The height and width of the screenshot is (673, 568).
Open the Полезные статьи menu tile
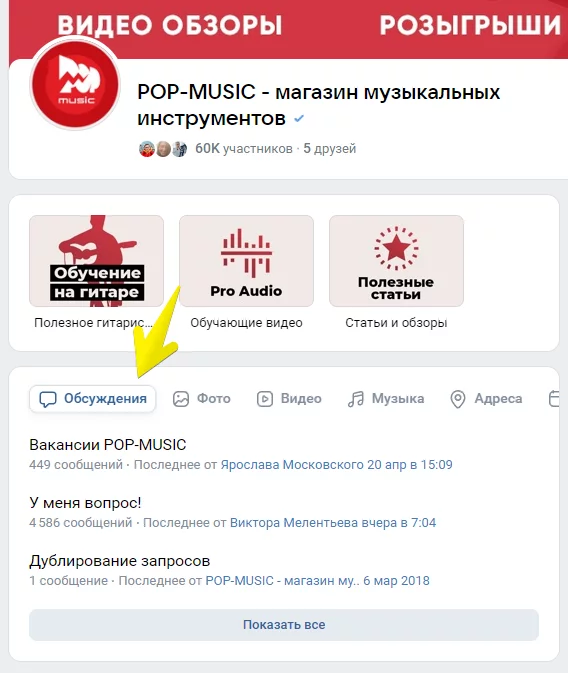pyautogui.click(x=396, y=261)
